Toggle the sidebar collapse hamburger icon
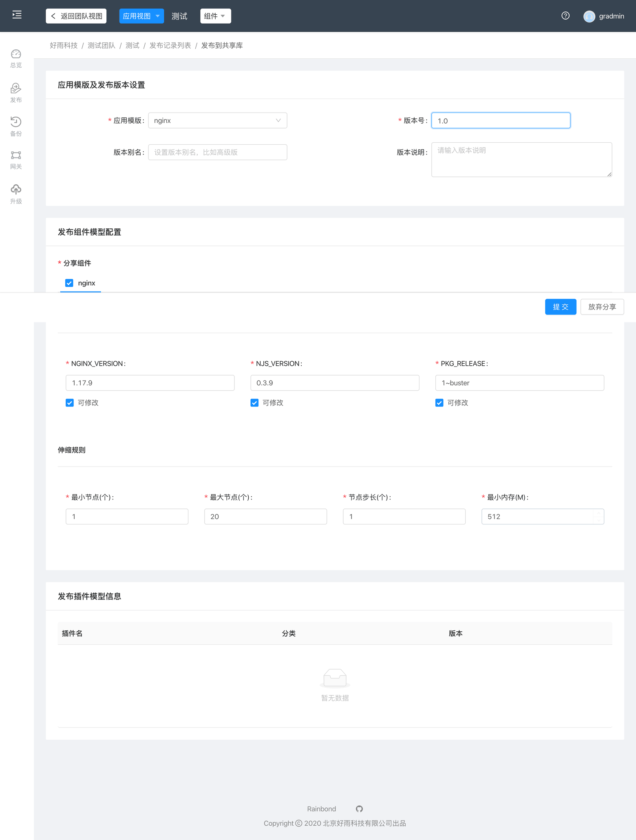Viewport: 636px width, 840px height. 17,15
